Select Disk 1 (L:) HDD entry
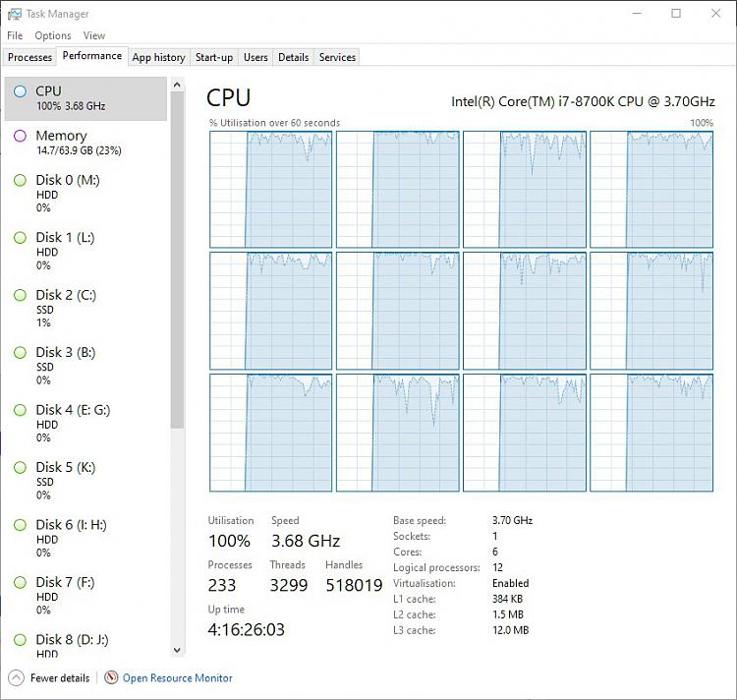Image resolution: width=737 pixels, height=700 pixels. point(85,251)
